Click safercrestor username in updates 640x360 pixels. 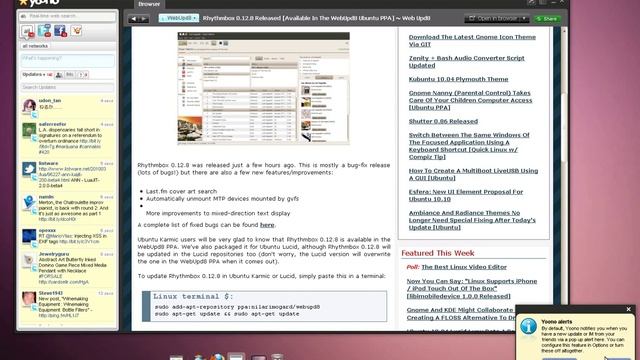click(52, 124)
